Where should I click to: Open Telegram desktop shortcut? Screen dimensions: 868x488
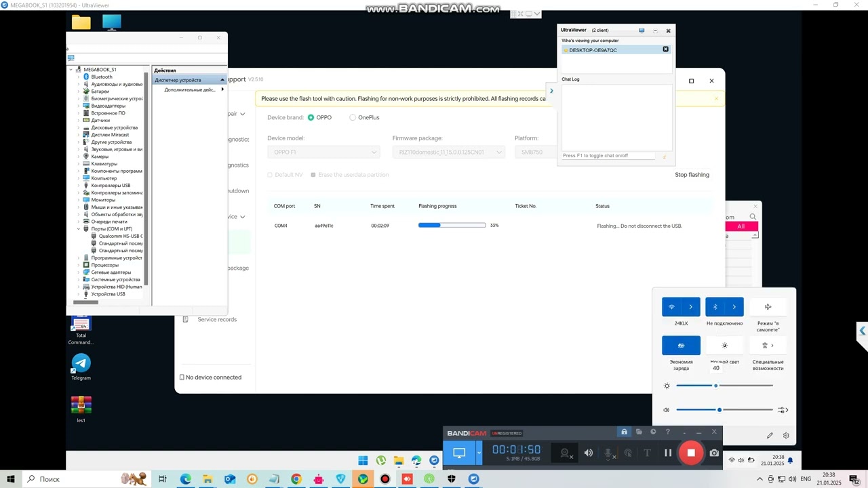[x=81, y=367]
